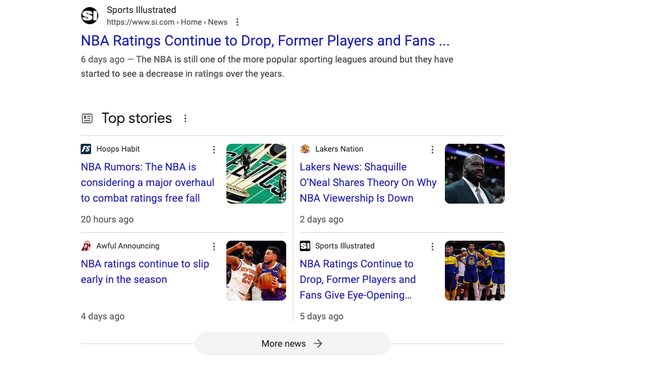The height and width of the screenshot is (376, 668).
Task: Open Top stories three-dot menu
Action: click(x=185, y=118)
